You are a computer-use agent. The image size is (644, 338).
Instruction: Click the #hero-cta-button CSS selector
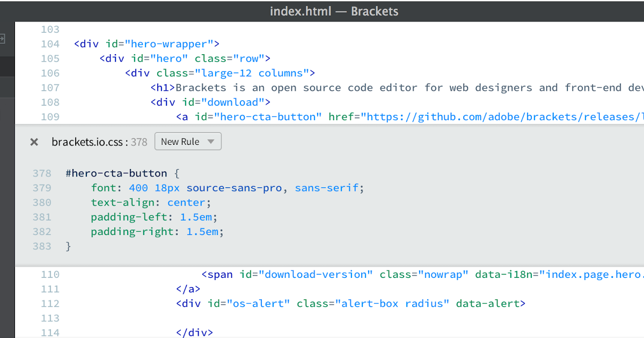pyautogui.click(x=116, y=173)
